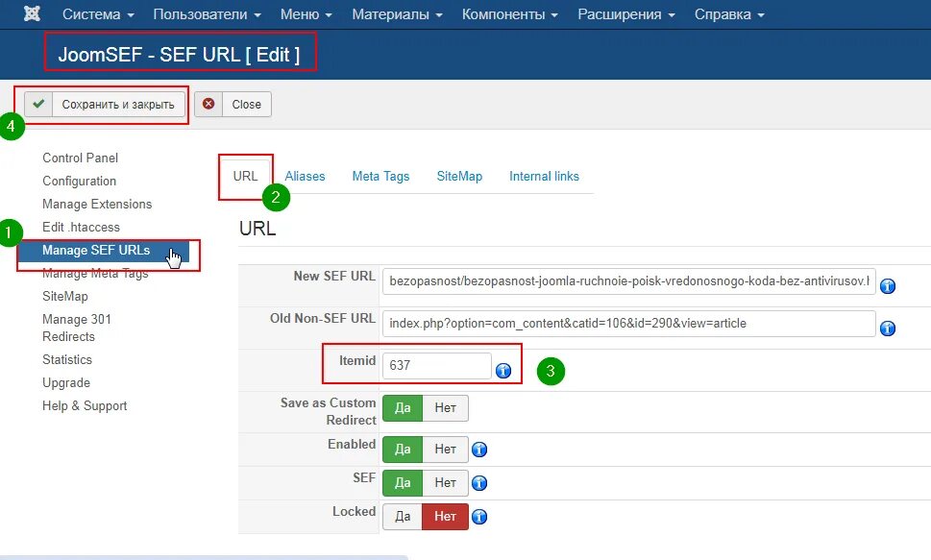Screen dimensions: 931x560
Task: Click the JoomSEF - SEF URL [ Edit ] title
Action: 179,55
